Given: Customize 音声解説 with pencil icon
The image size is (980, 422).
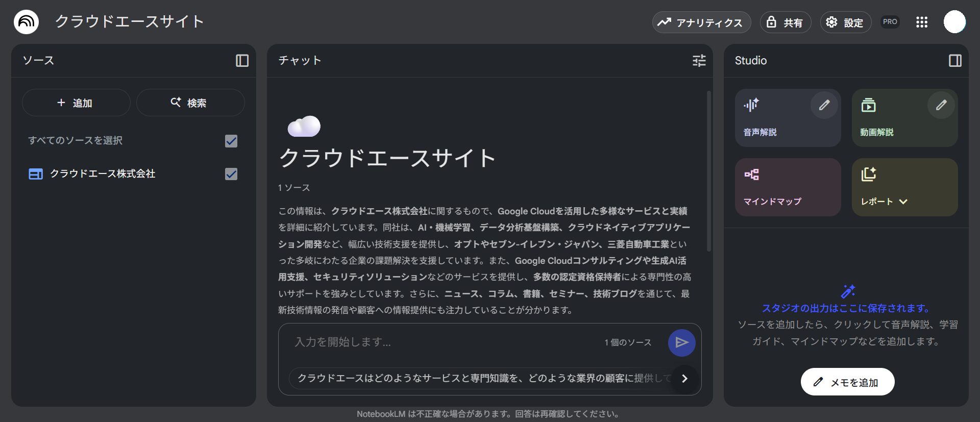Looking at the screenshot, I should 824,105.
